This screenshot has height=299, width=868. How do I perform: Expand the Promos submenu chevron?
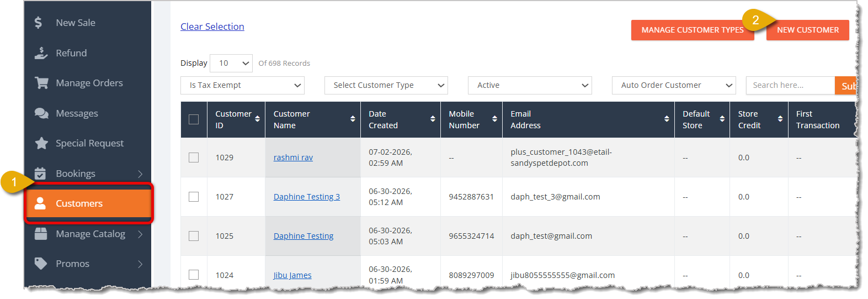click(140, 264)
